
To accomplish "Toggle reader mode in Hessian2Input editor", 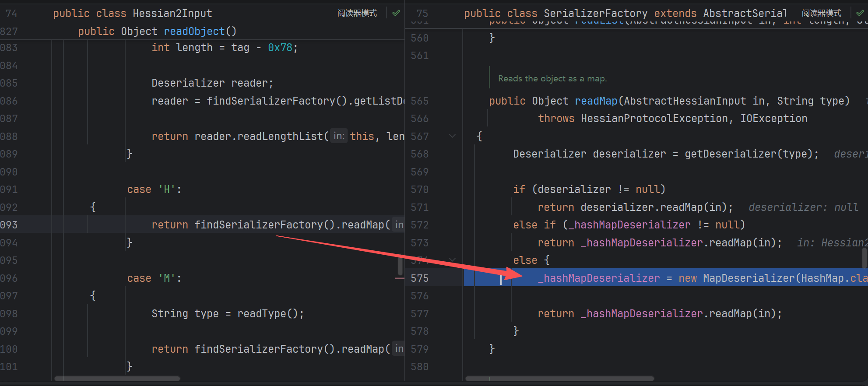I will pyautogui.click(x=357, y=13).
